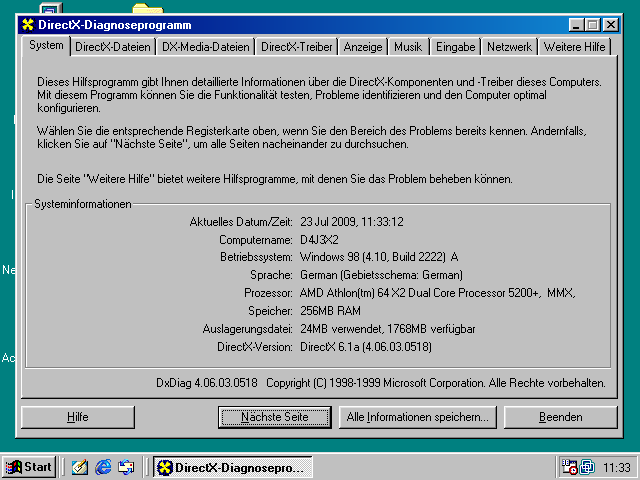Screen dimensions: 640x480
Task: Maximize the DirectX-Diagnoseprogramm window
Action: tap(592, 25)
